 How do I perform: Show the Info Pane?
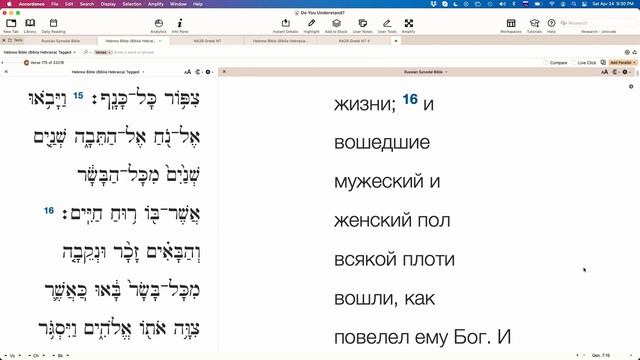tap(180, 25)
